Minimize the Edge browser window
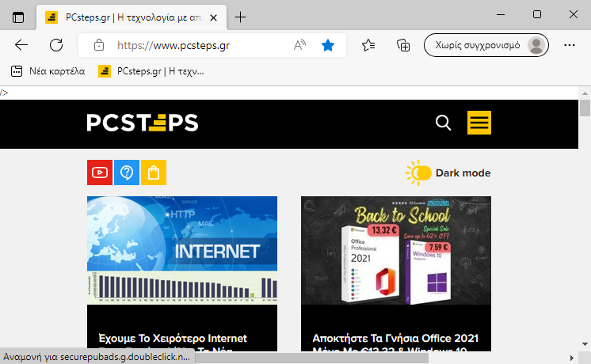The width and height of the screenshot is (591, 364). 501,15
